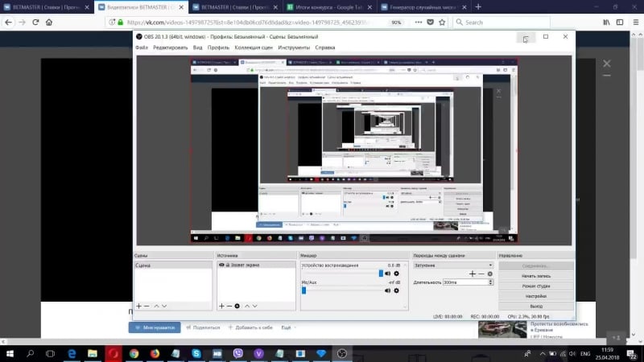Add a new scene with the plus icon
Image resolution: width=644 pixels, height=362 pixels.
[x=138, y=306]
